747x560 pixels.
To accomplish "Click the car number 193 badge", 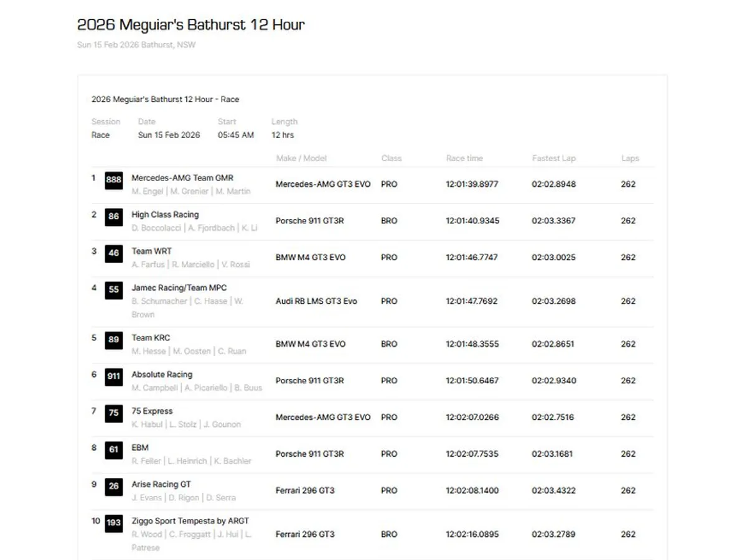I will coord(114,523).
